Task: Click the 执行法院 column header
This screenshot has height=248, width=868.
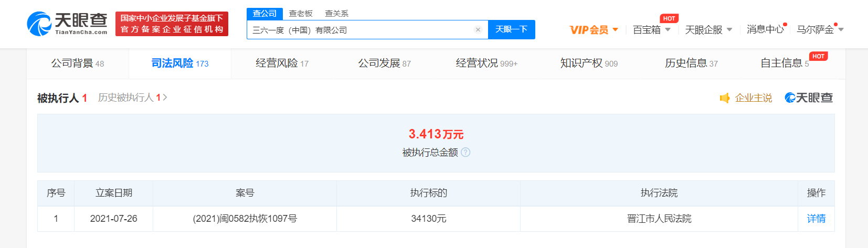Action: pyautogui.click(x=660, y=193)
